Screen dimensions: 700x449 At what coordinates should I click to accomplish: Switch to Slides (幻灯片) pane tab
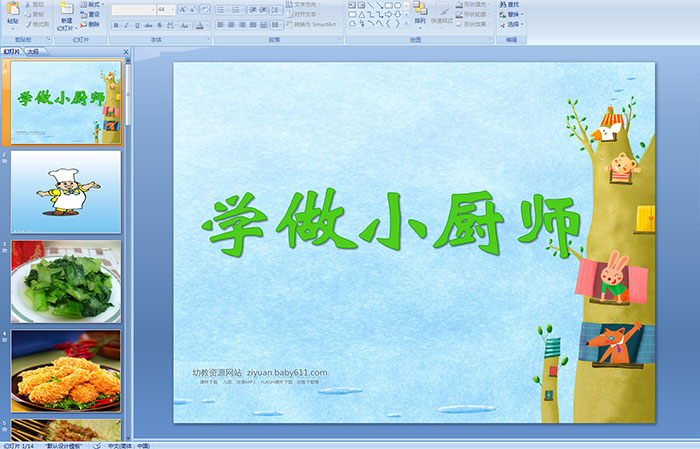pyautogui.click(x=12, y=52)
